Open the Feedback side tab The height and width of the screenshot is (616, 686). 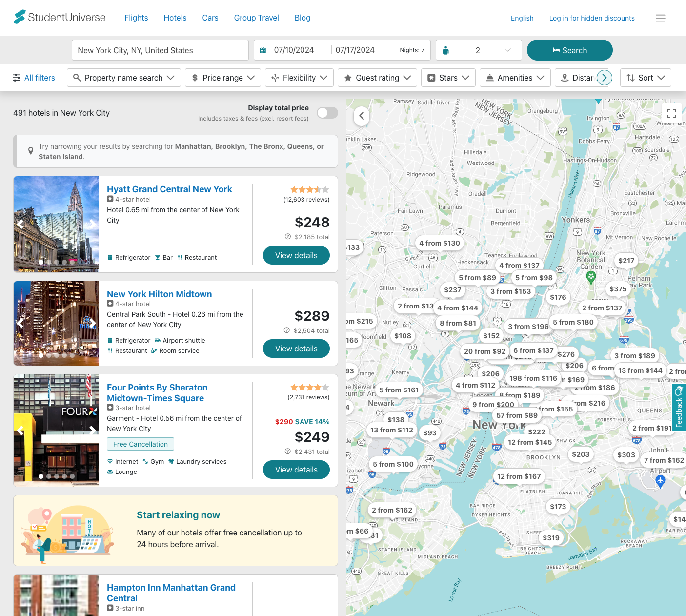coord(679,408)
